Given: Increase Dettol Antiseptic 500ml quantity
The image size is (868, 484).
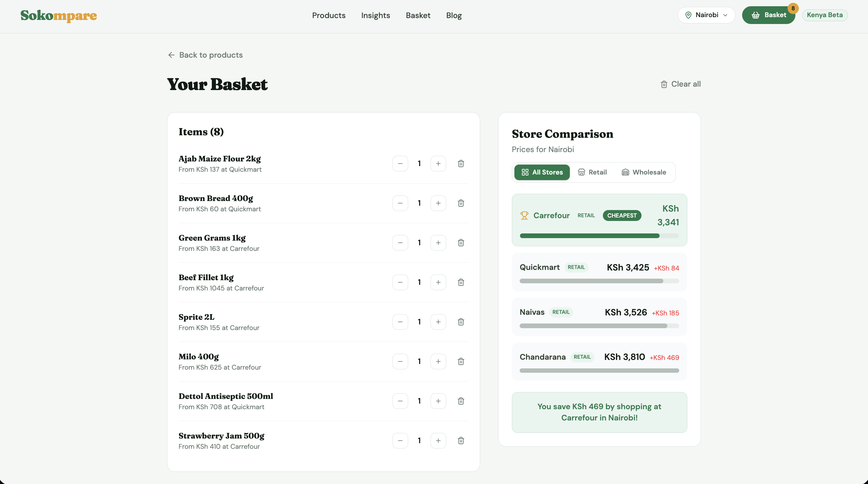Looking at the screenshot, I should (438, 401).
